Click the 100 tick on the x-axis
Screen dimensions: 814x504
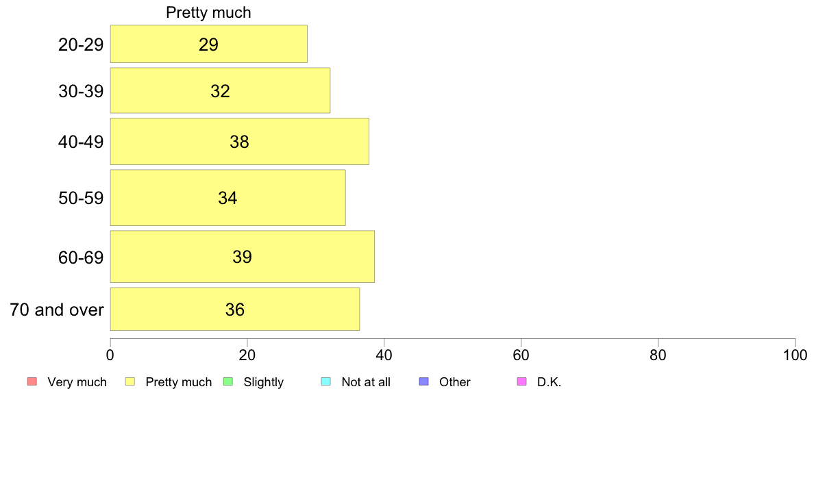[x=795, y=355]
